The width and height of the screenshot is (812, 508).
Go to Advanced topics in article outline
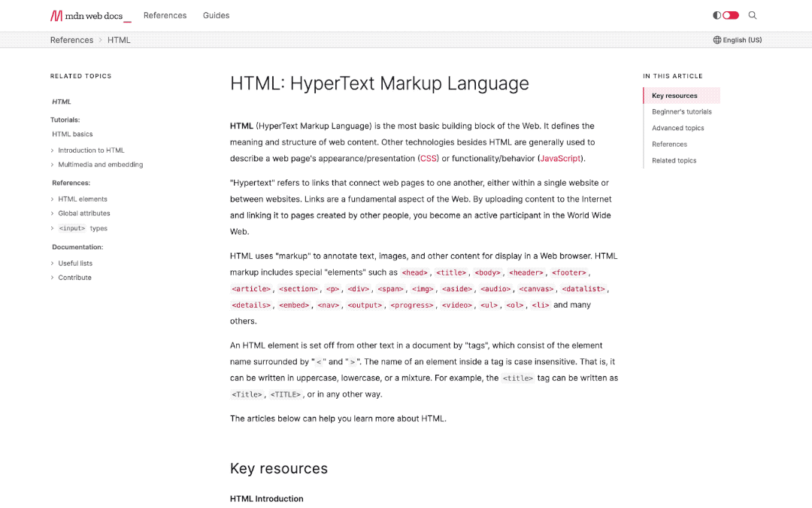coord(677,129)
